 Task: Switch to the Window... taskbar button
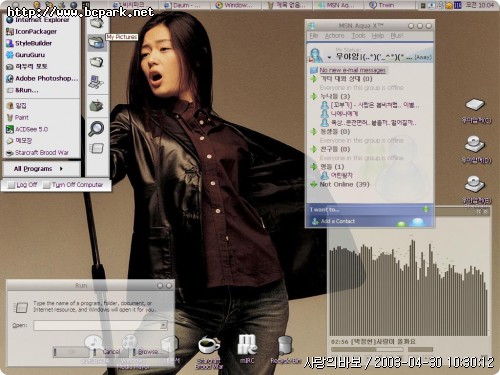(x=235, y=5)
